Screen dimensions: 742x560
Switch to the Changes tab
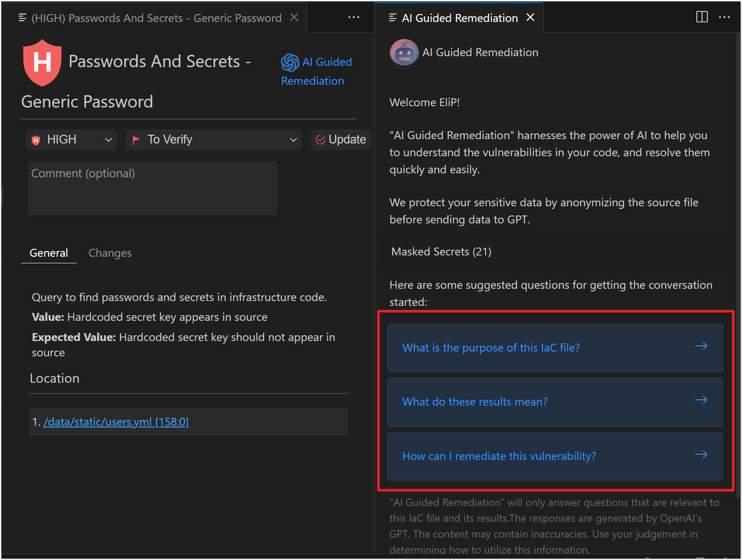click(x=110, y=253)
